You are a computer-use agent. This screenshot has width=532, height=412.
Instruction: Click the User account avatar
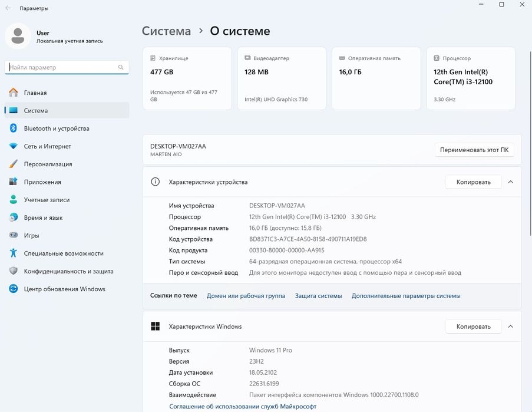pyautogui.click(x=18, y=35)
